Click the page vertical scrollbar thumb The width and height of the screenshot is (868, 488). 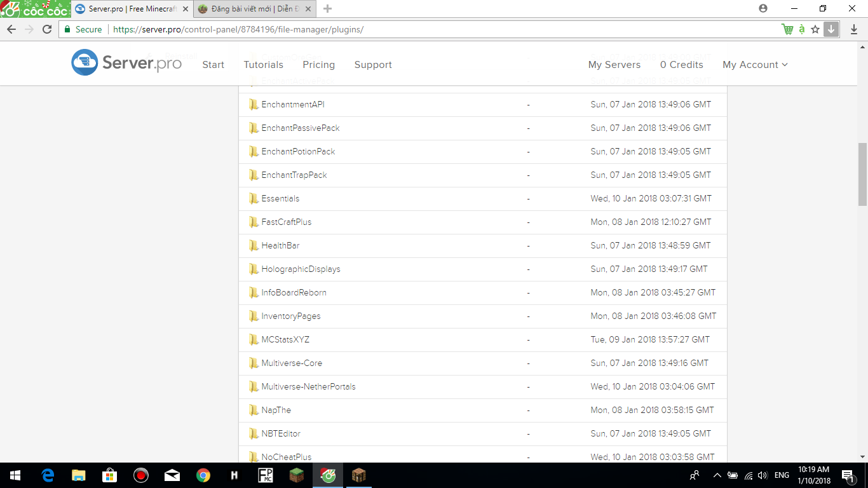tap(862, 174)
